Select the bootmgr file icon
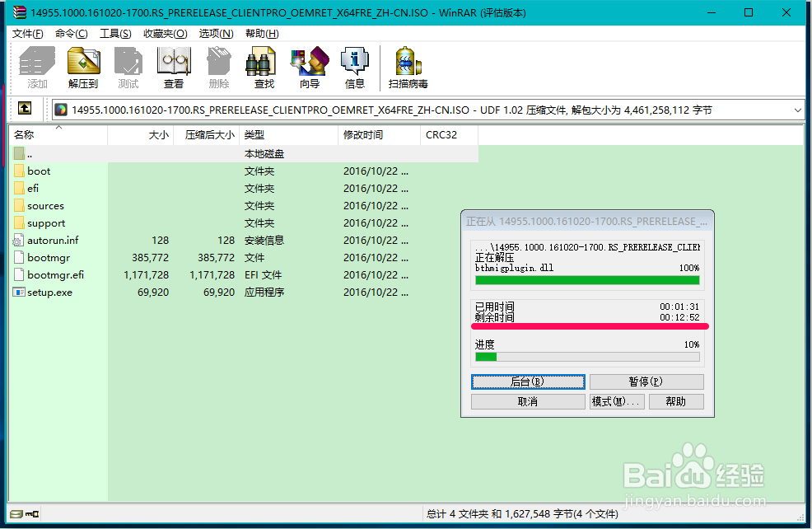The height and width of the screenshot is (529, 812). pyautogui.click(x=19, y=258)
